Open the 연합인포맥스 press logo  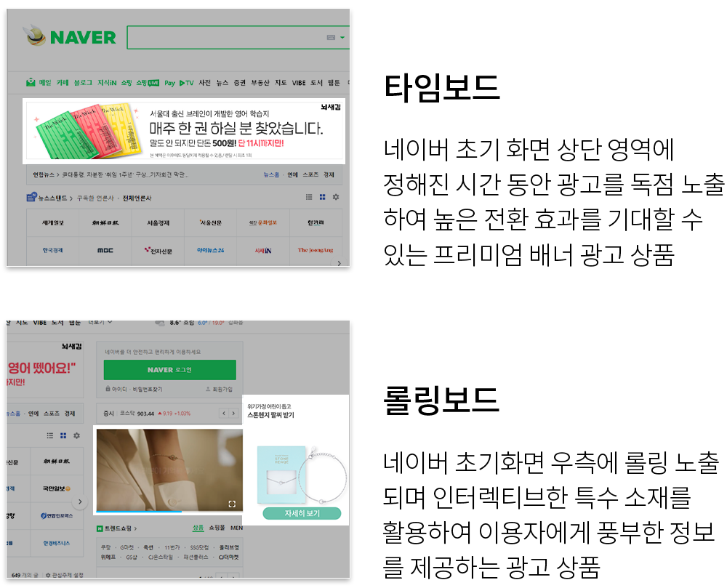click(x=57, y=516)
